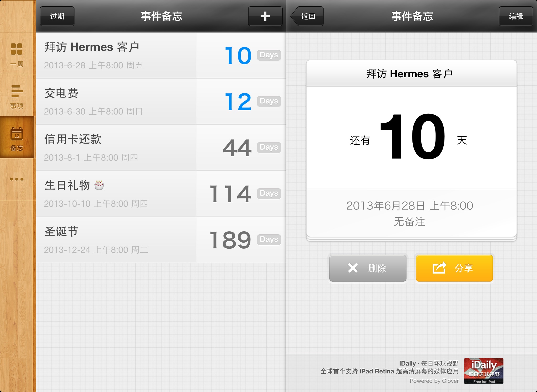Tap the plus button to add an event
537x392 pixels.
coord(265,16)
